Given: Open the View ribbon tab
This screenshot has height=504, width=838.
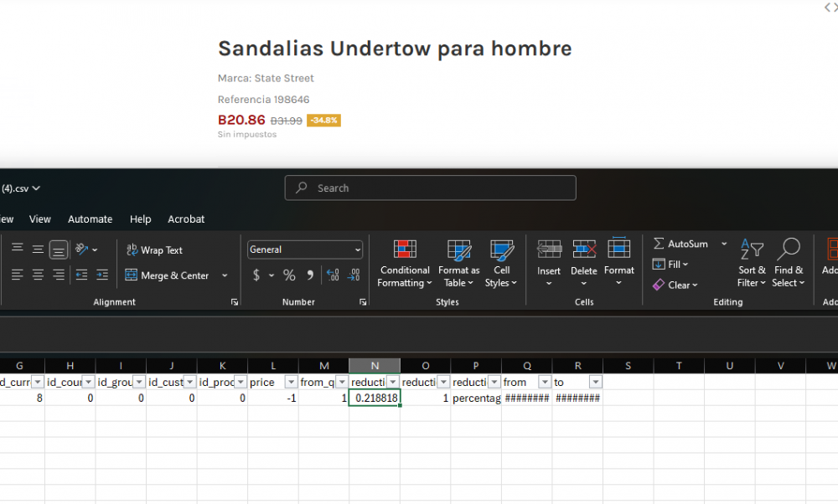Looking at the screenshot, I should coord(40,219).
